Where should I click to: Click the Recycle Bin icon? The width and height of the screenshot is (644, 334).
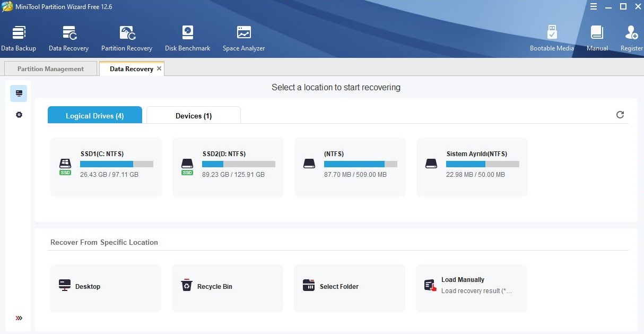pos(187,285)
